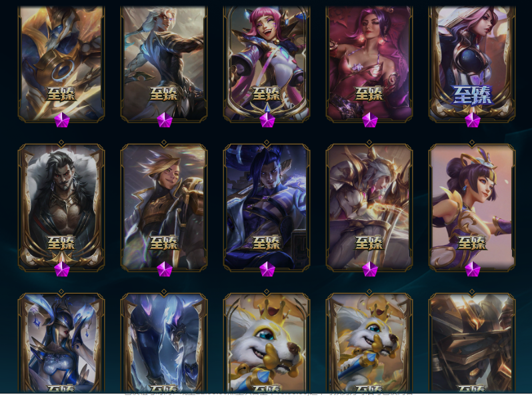Click the blue-colored 至臻 badge
Screen dimensions: 532x399
tap(472, 95)
